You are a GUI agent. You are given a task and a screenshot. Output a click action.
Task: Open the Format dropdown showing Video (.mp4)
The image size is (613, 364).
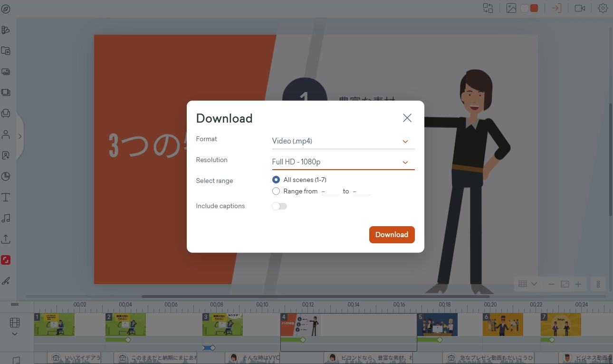pyautogui.click(x=343, y=141)
